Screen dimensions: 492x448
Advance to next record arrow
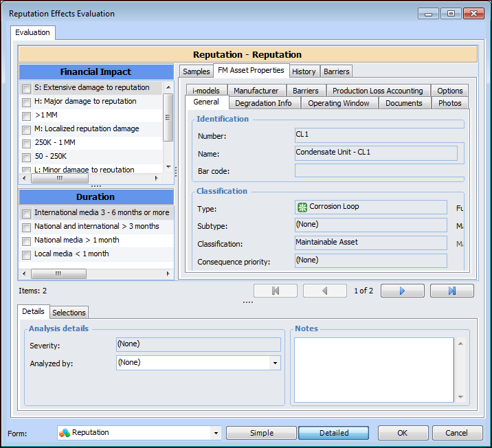point(402,291)
